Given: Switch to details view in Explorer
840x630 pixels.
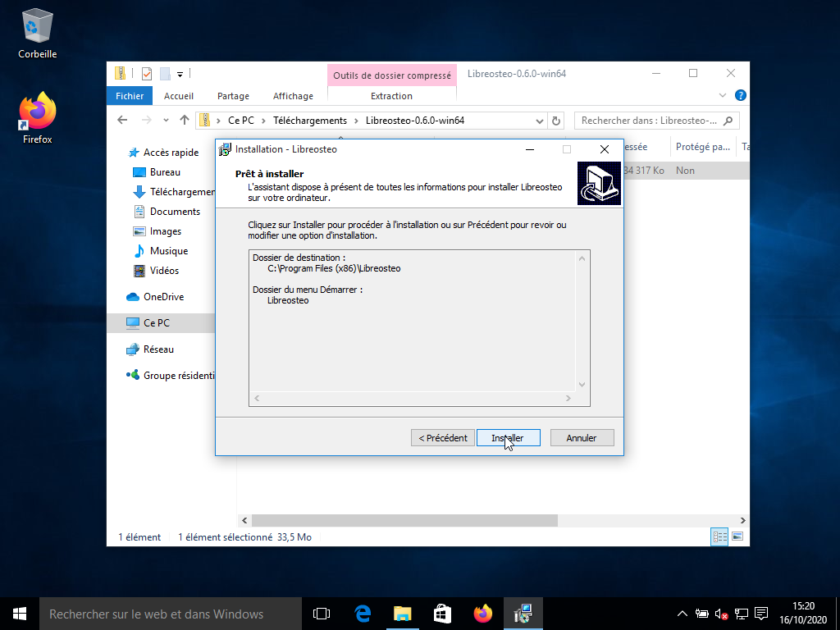Looking at the screenshot, I should tap(719, 536).
